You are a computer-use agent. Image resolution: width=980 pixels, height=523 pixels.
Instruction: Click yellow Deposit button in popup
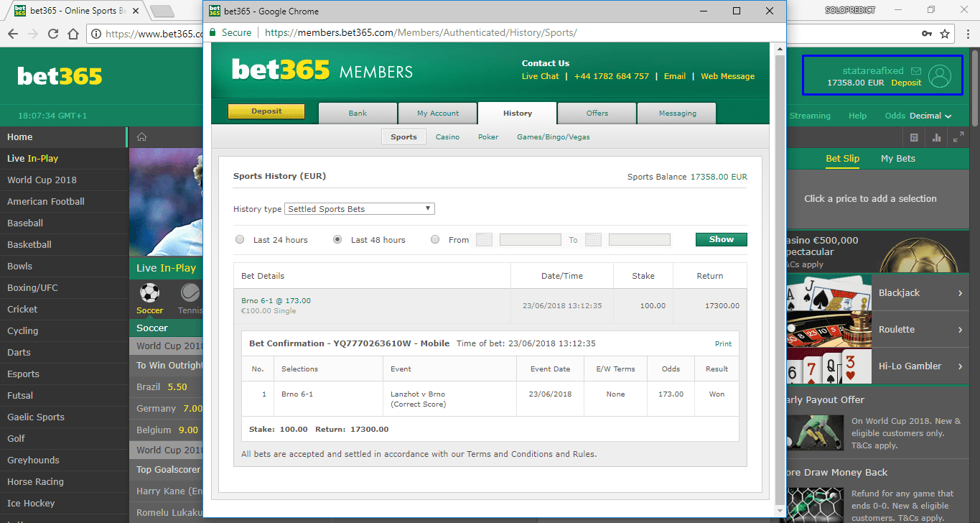click(266, 111)
